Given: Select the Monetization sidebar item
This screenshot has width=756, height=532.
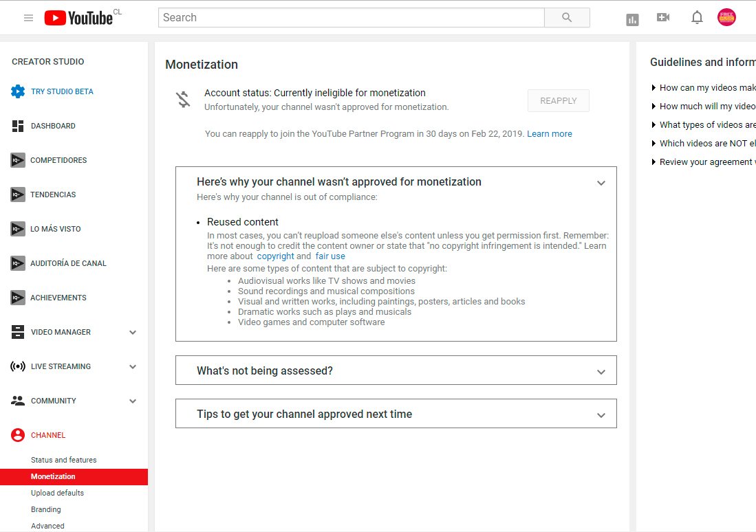Looking at the screenshot, I should pos(74,476).
